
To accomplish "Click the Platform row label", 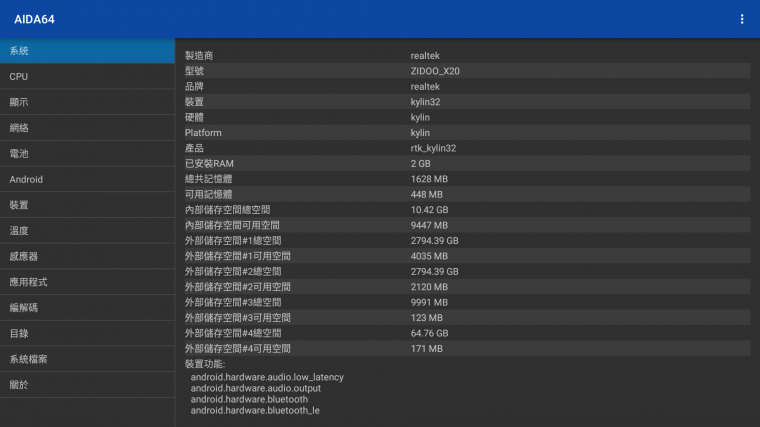I will [x=203, y=133].
